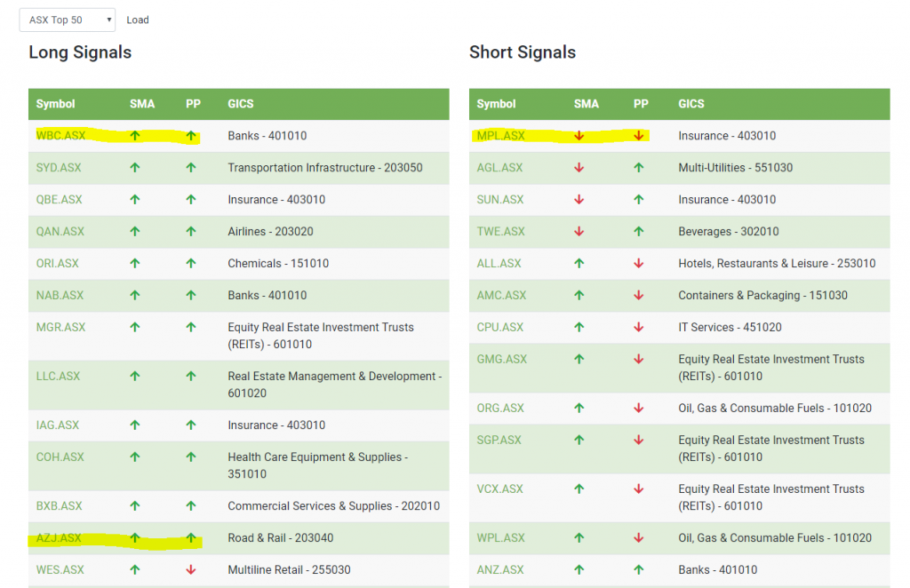Image resolution: width=910 pixels, height=588 pixels.
Task: Open the AGL.ASX symbol link
Action: click(x=499, y=168)
